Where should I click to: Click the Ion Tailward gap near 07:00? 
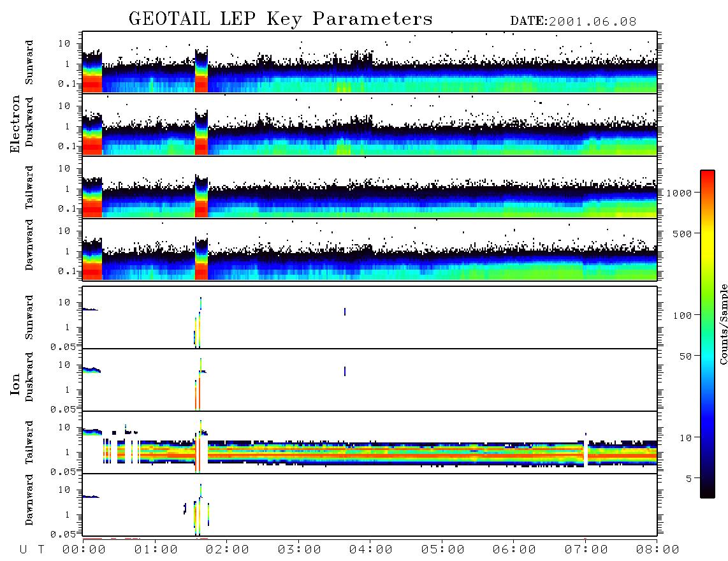(x=586, y=453)
